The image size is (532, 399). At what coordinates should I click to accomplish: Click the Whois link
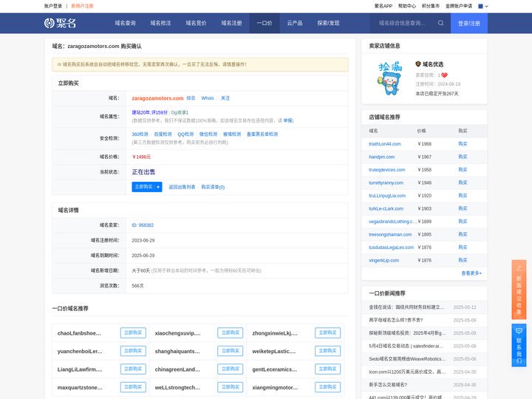(208, 98)
